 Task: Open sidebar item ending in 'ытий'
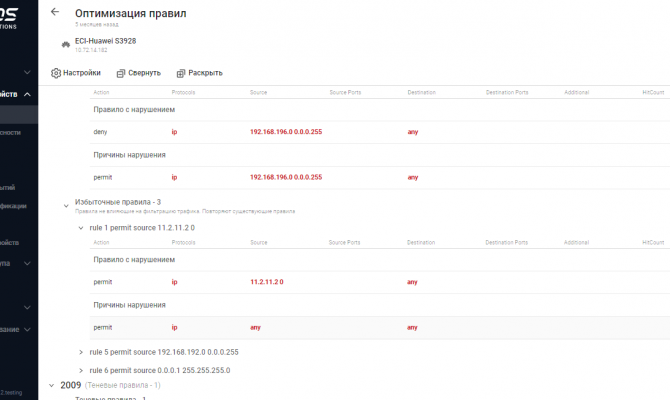[x=8, y=187]
